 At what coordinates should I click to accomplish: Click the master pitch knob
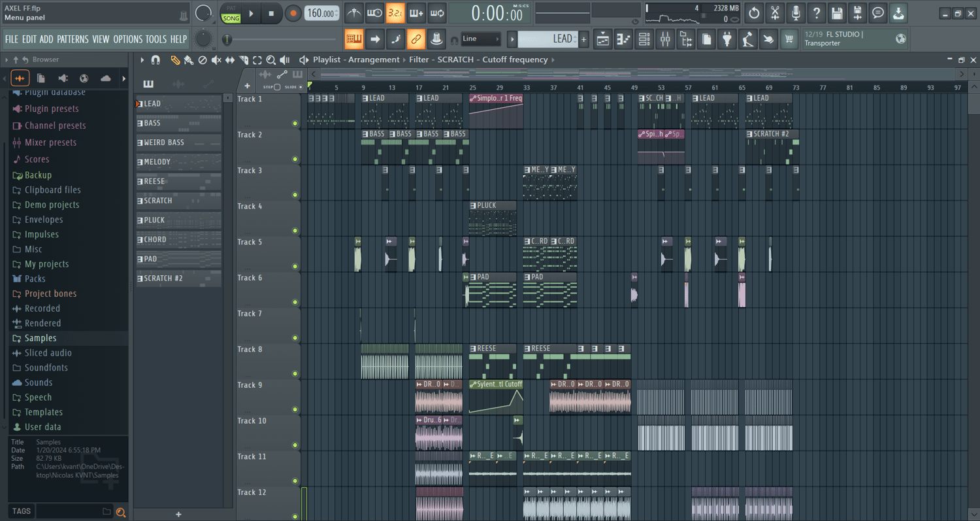coord(204,39)
